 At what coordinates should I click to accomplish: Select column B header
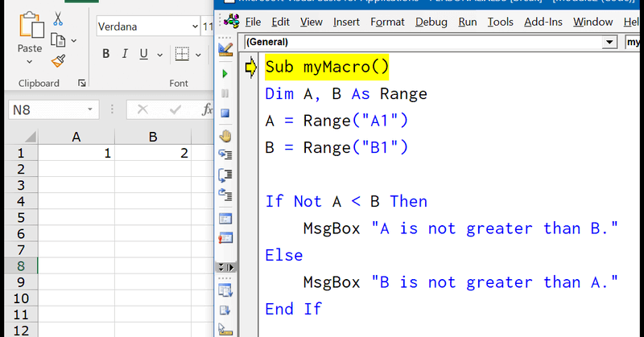(x=153, y=137)
